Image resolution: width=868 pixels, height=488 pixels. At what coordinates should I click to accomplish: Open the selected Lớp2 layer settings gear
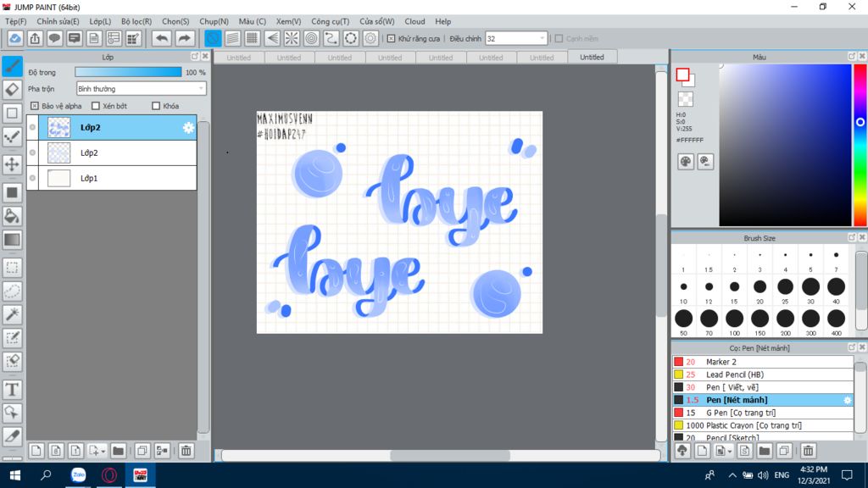(188, 128)
